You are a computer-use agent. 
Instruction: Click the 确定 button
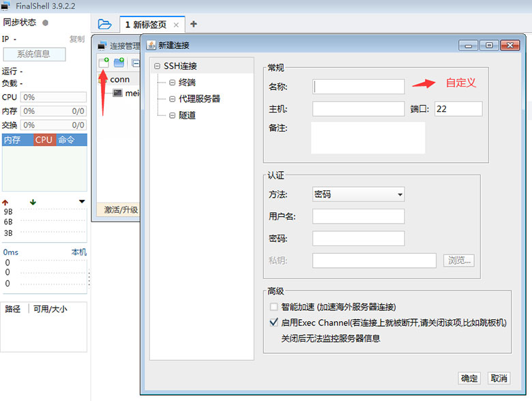(x=469, y=378)
